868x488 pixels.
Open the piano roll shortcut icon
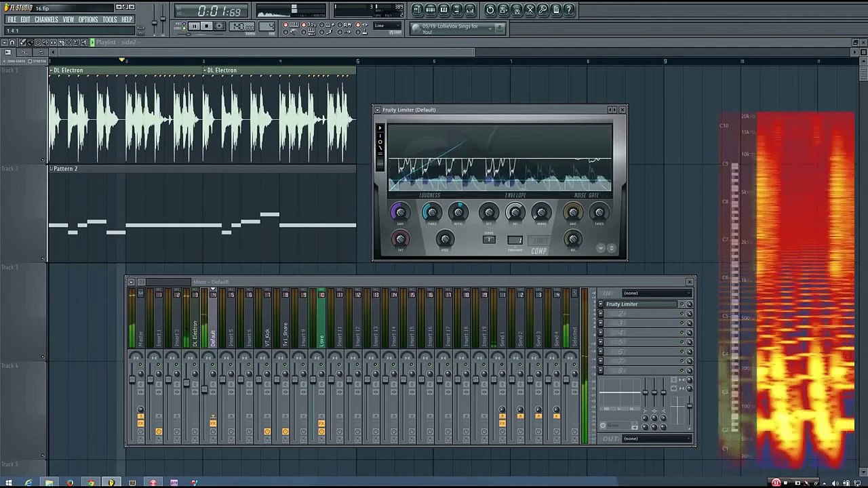click(x=443, y=10)
